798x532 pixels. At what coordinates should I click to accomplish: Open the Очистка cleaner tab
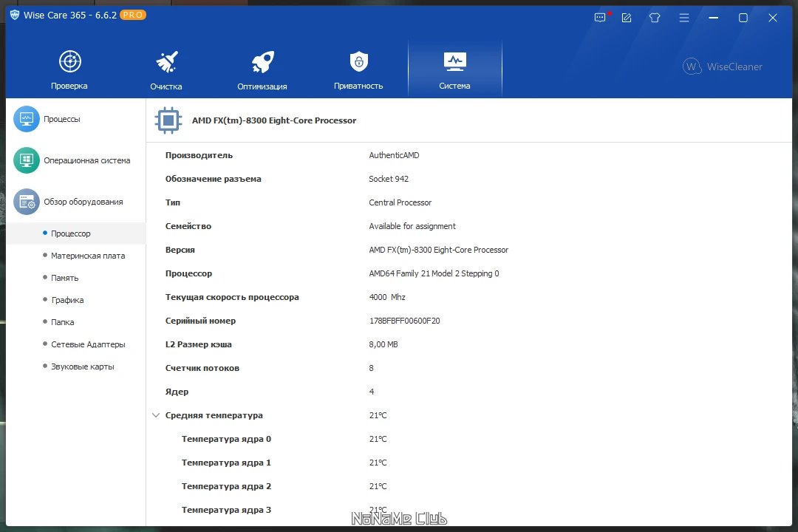pos(166,69)
